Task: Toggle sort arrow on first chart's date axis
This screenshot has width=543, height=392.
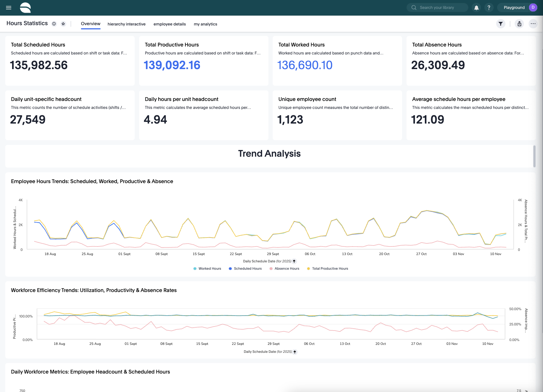Action: (294, 261)
